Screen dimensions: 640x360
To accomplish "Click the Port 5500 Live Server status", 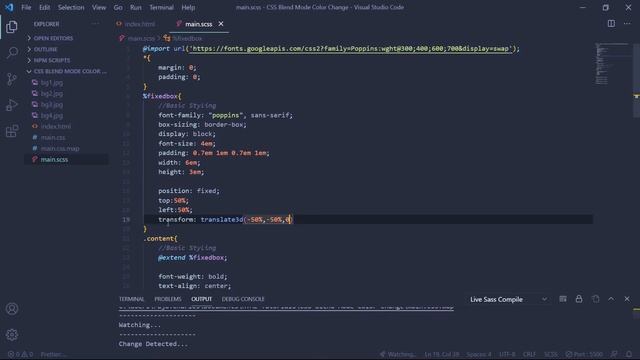I will [x=584, y=354].
